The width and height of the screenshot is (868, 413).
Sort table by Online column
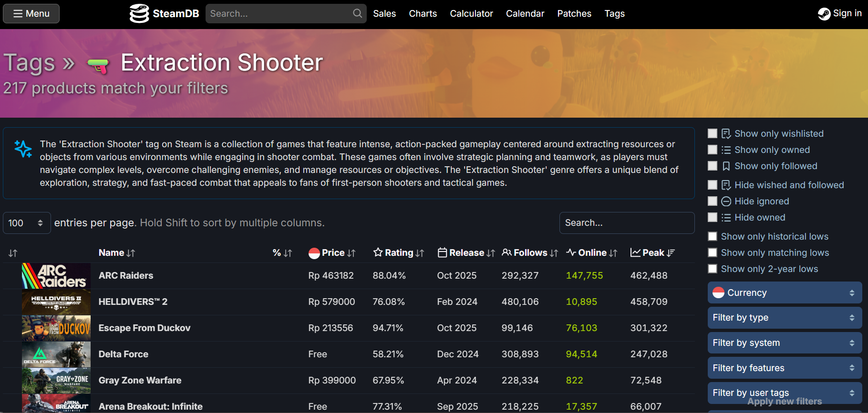pyautogui.click(x=591, y=253)
